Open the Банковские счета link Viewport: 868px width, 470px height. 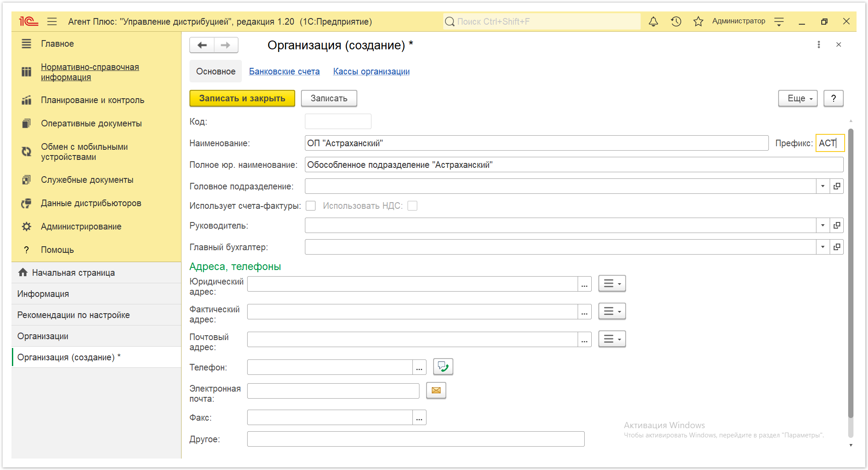click(284, 71)
